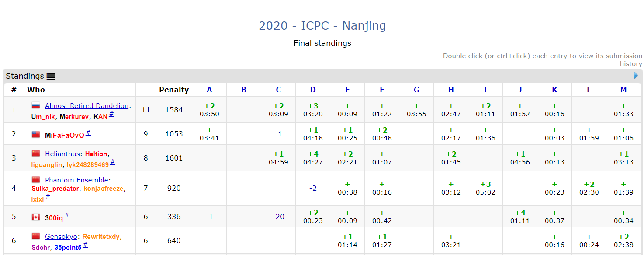Click the China flag beside Phantom Ensemble
Image resolution: width=644 pixels, height=255 pixels.
[36, 180]
